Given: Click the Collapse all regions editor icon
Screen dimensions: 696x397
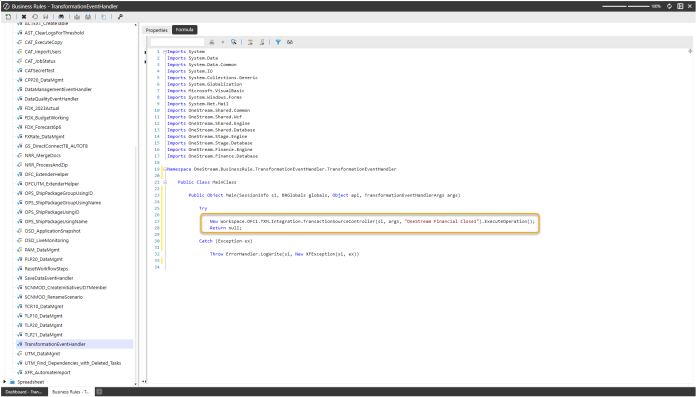Looking at the screenshot, I should point(250,42).
